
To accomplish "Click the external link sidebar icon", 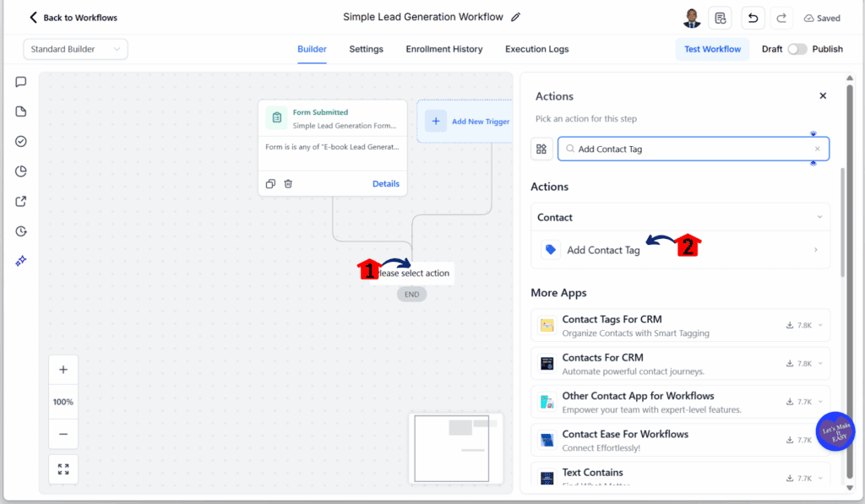I will point(19,201).
